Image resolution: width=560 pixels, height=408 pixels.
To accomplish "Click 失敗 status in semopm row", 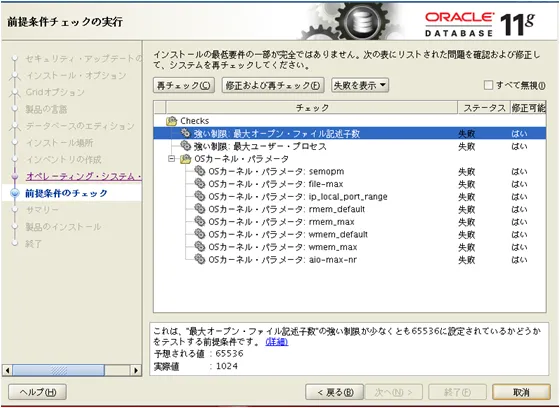I will click(x=466, y=171).
